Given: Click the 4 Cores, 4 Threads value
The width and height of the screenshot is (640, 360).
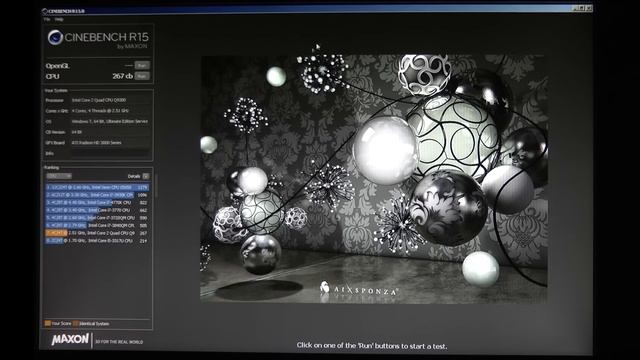Looking at the screenshot, I should [100, 111].
